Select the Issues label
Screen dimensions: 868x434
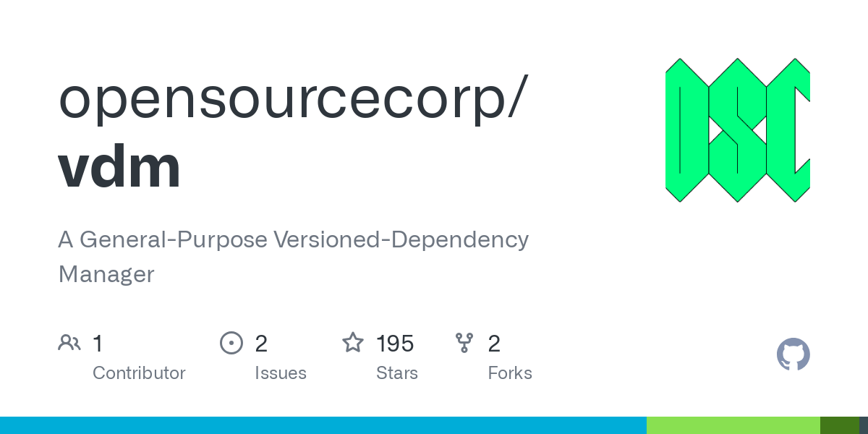pos(281,373)
